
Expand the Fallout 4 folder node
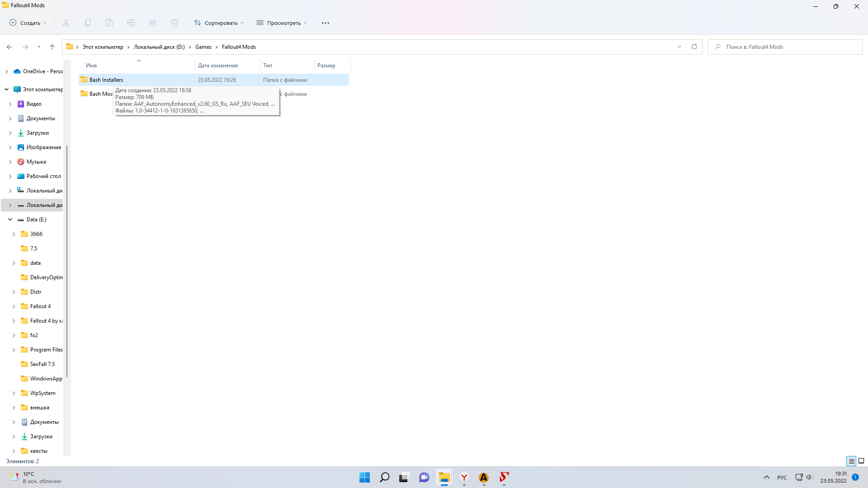[14, 306]
